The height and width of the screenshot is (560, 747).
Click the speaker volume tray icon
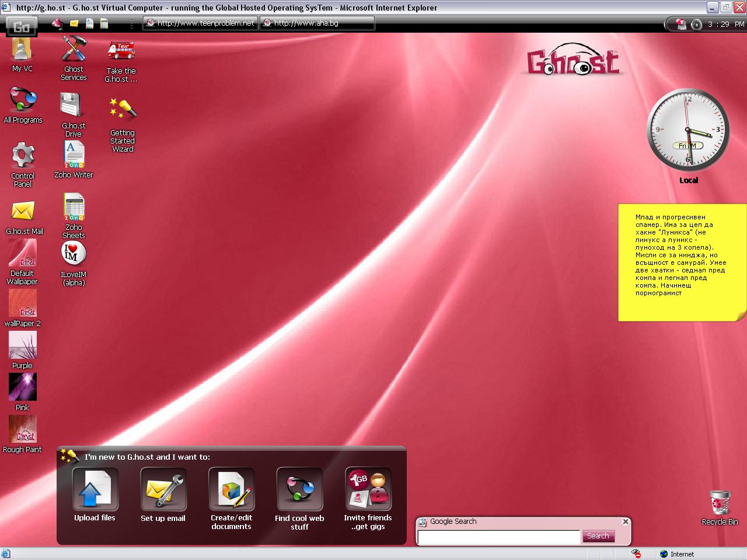click(x=696, y=24)
